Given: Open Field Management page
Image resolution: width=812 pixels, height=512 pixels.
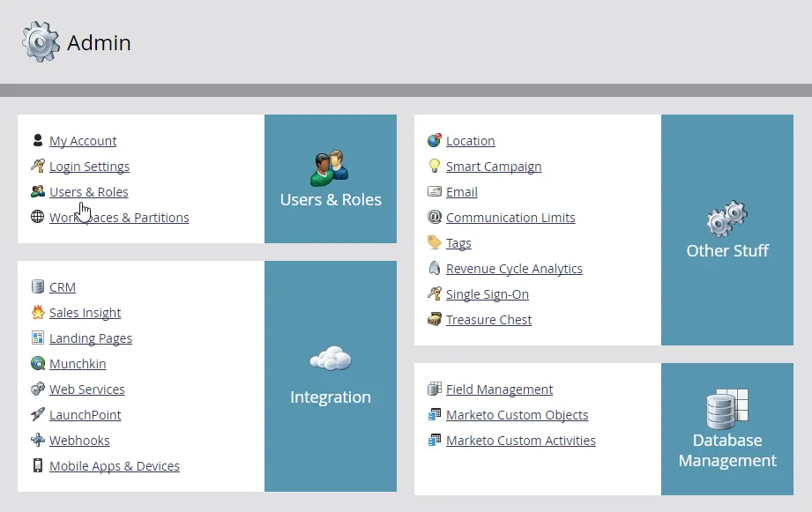Looking at the screenshot, I should [x=499, y=390].
